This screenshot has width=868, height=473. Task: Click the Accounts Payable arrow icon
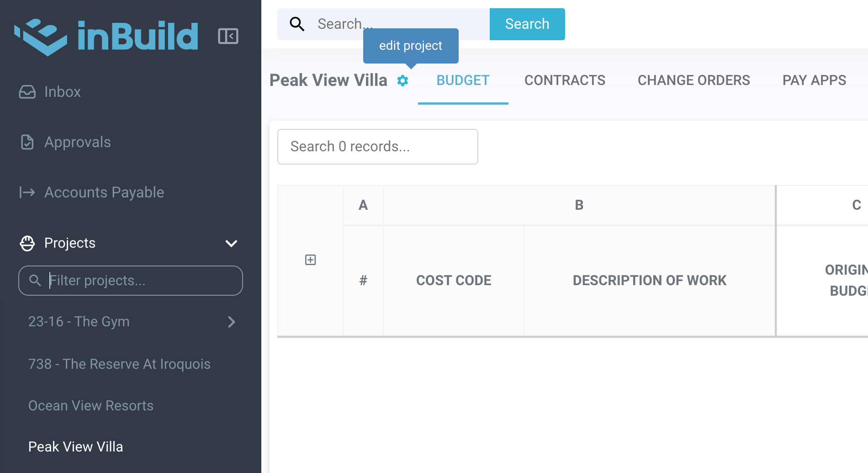point(27,192)
